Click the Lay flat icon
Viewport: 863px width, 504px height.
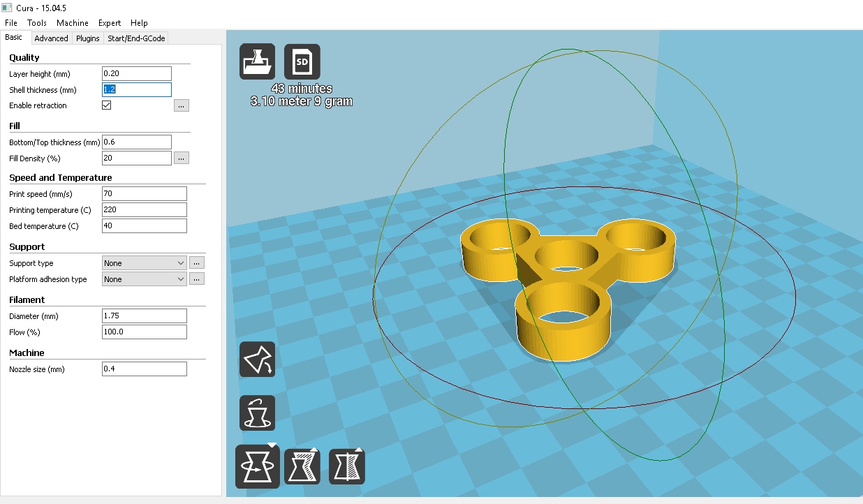point(257,360)
